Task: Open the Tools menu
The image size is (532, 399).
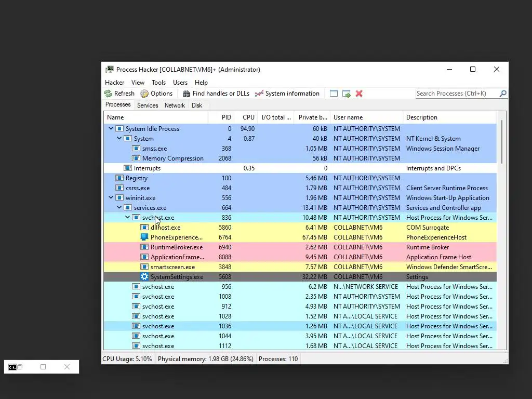Action: pos(159,83)
